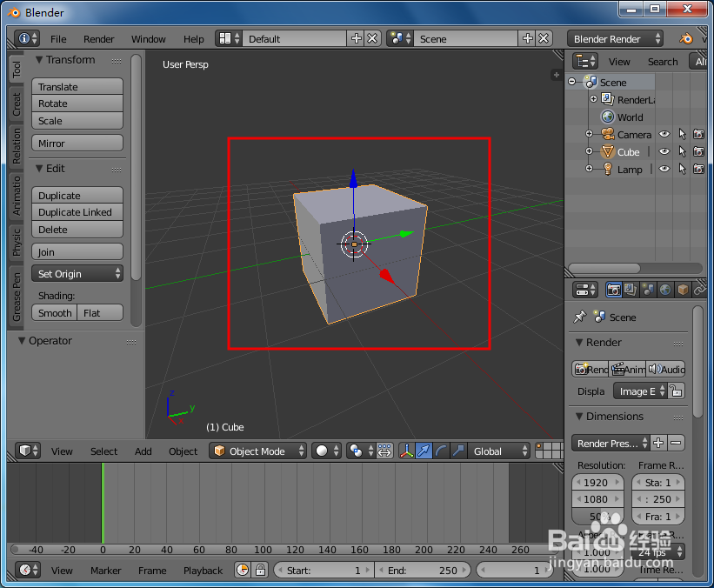Open the 3D View editor type selector
The width and height of the screenshot is (714, 588).
(x=28, y=451)
